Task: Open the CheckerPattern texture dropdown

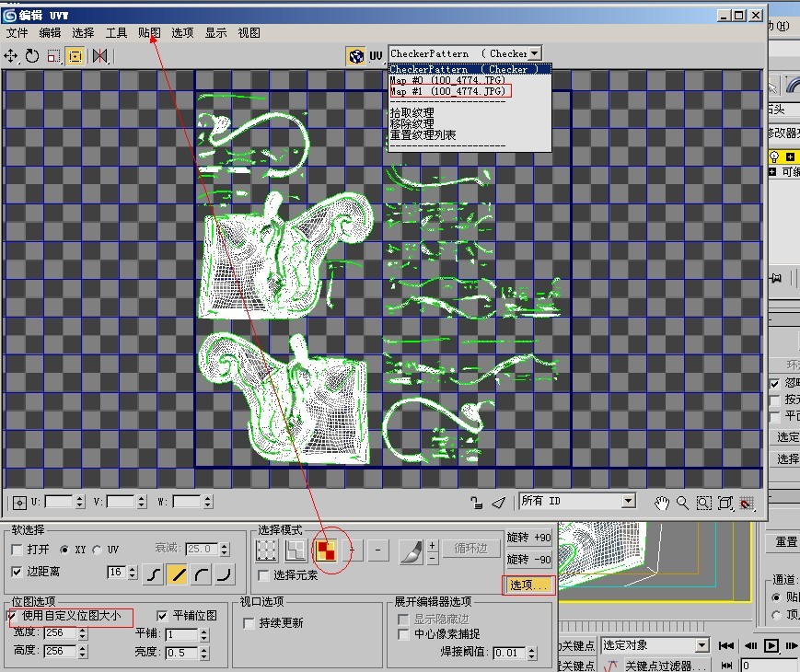Action: [535, 53]
